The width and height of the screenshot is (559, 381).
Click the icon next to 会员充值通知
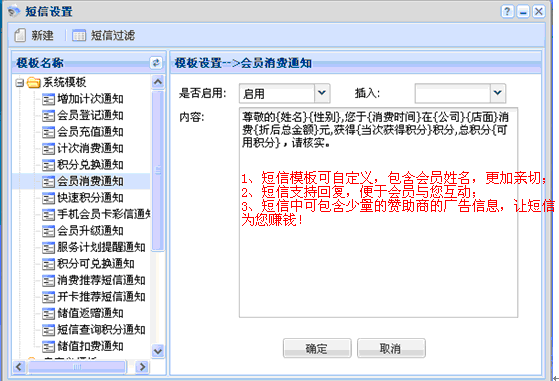[48, 132]
